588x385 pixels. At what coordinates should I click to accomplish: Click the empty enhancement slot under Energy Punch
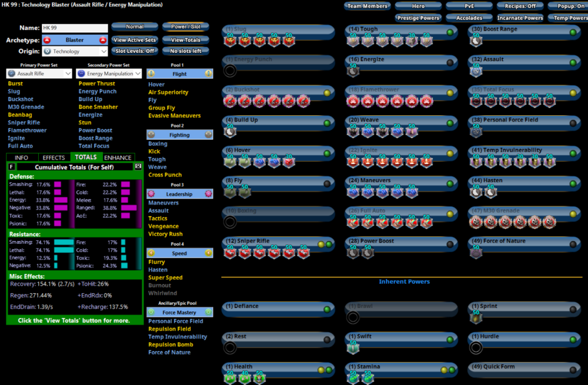[x=230, y=71]
